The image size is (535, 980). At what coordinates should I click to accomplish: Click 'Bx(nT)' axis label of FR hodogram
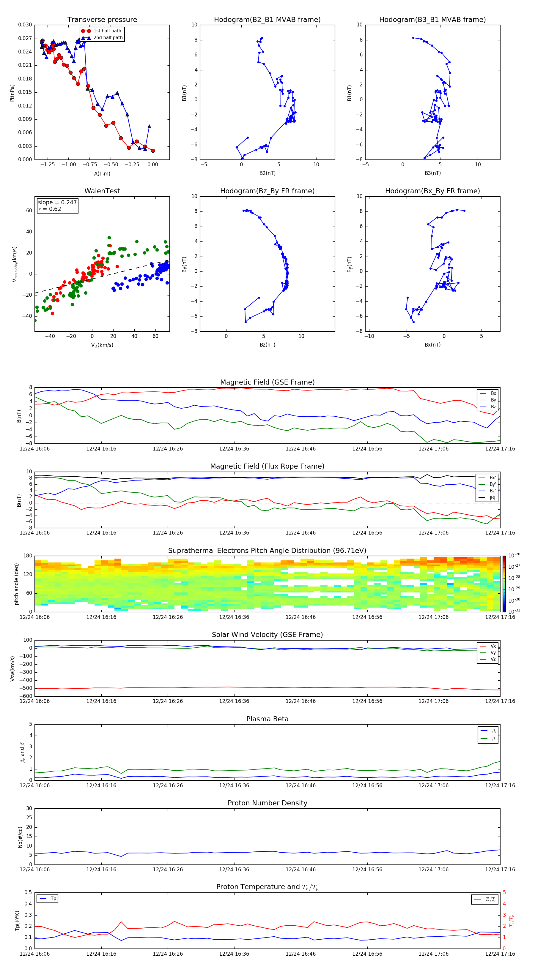tap(432, 345)
